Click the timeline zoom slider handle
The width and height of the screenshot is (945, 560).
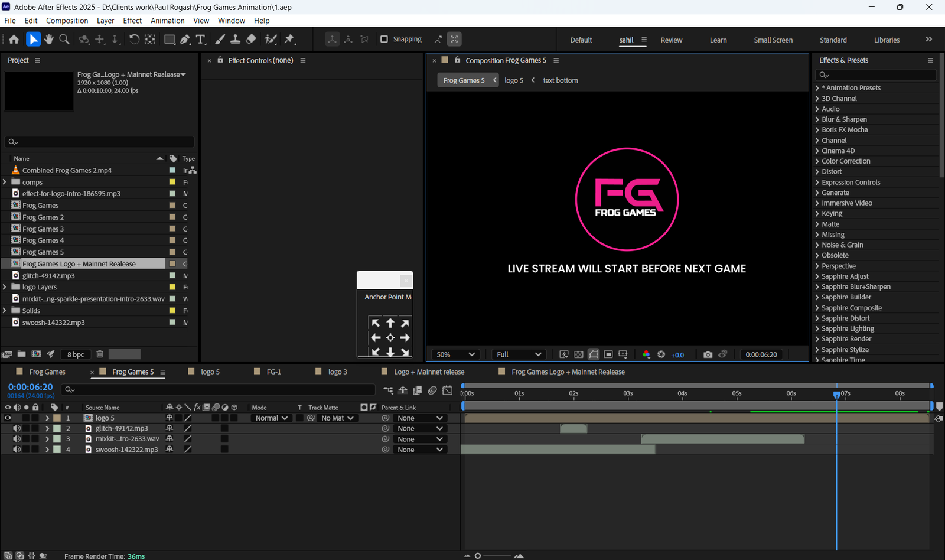click(x=478, y=556)
